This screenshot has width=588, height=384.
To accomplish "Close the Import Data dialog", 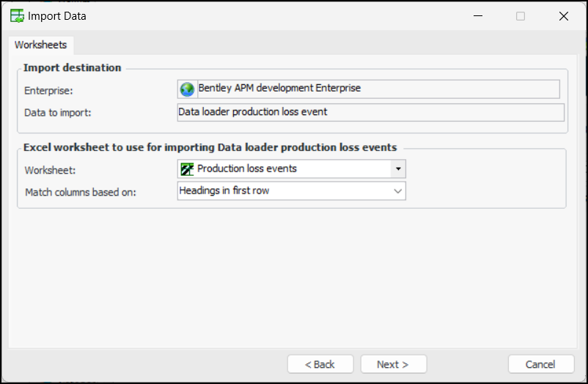I will (563, 15).
